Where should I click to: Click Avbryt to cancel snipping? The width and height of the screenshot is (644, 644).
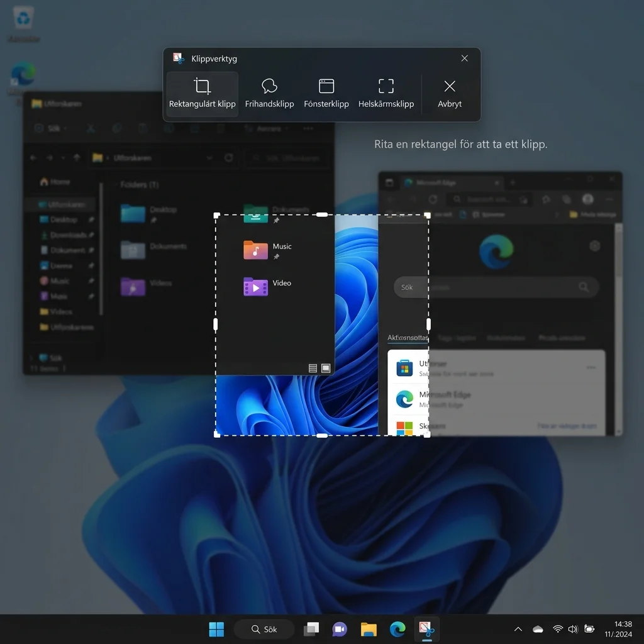(449, 94)
